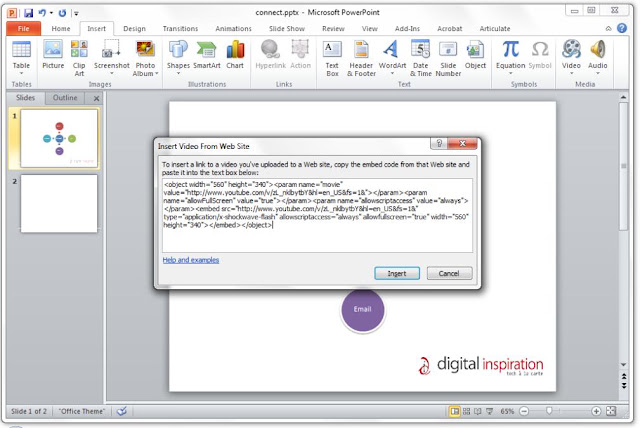Image resolution: width=640 pixels, height=428 pixels.
Task: Click the WordArt icon
Action: [392, 49]
